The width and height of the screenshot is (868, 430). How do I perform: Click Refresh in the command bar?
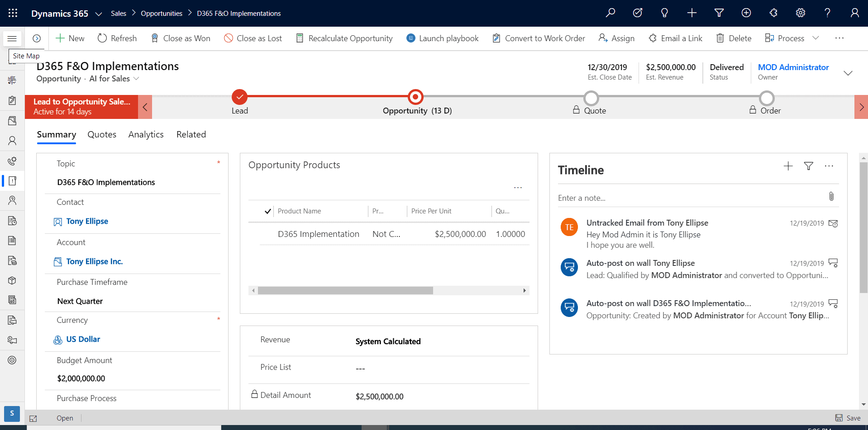click(117, 38)
